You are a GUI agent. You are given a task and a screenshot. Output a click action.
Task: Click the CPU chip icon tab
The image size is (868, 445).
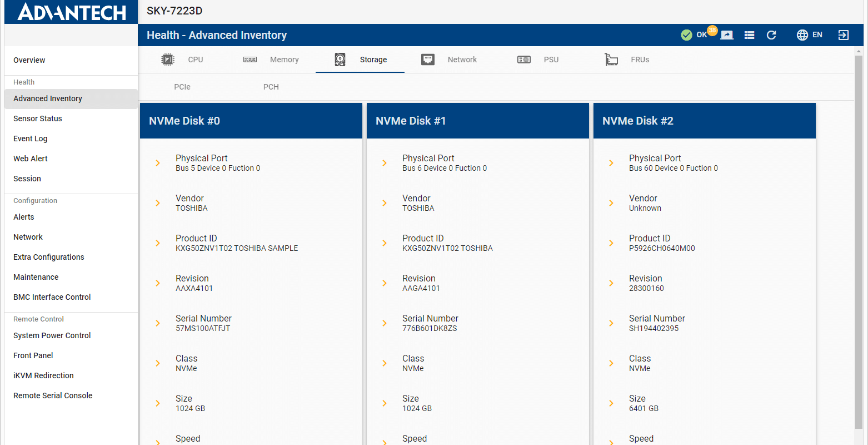[168, 60]
